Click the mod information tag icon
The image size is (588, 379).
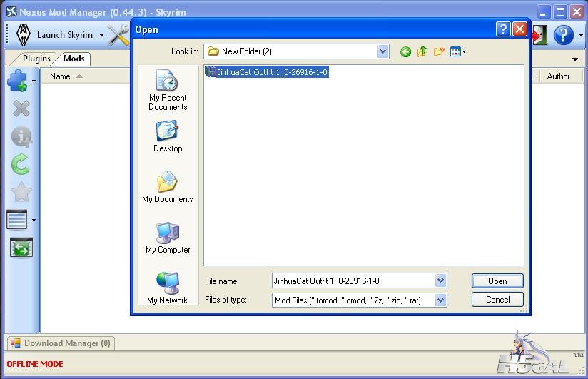(21, 136)
